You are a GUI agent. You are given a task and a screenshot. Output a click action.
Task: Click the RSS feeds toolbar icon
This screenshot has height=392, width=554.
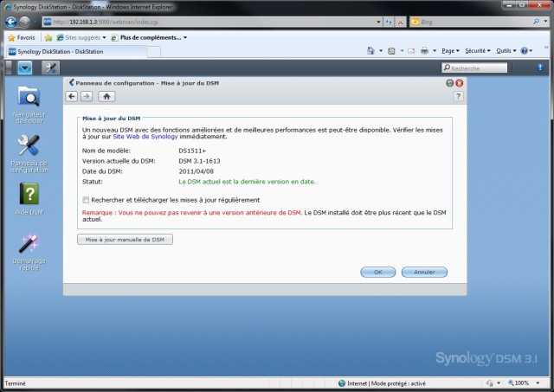pyautogui.click(x=391, y=51)
